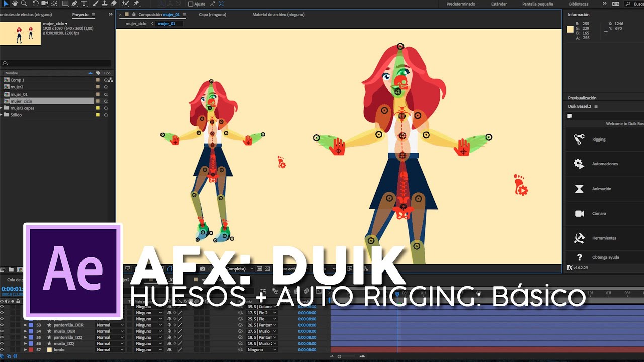Expand layer 53 pantorrilla_DER properties
Image resolution: width=644 pixels, height=362 pixels.
(25, 325)
